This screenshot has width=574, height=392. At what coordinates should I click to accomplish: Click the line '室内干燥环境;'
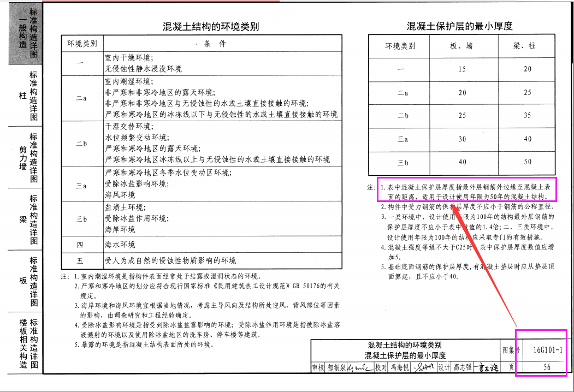[x=129, y=58]
